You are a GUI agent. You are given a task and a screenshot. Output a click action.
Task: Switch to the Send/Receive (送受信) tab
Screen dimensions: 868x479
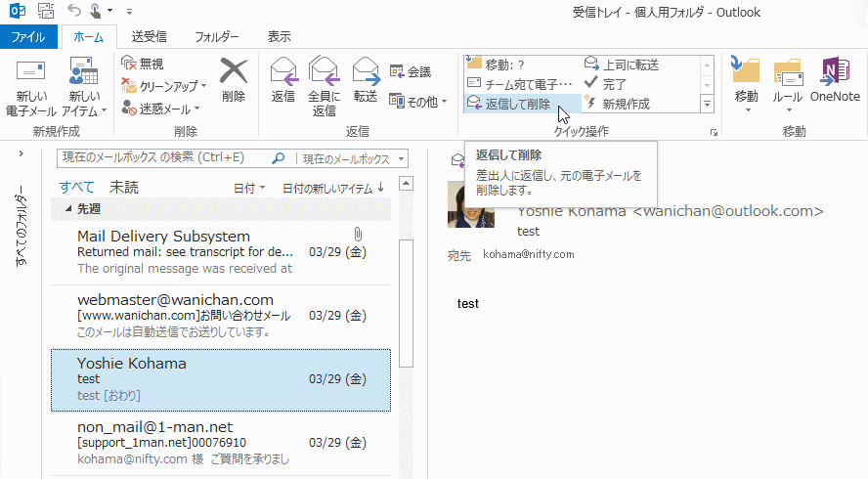[x=149, y=37]
